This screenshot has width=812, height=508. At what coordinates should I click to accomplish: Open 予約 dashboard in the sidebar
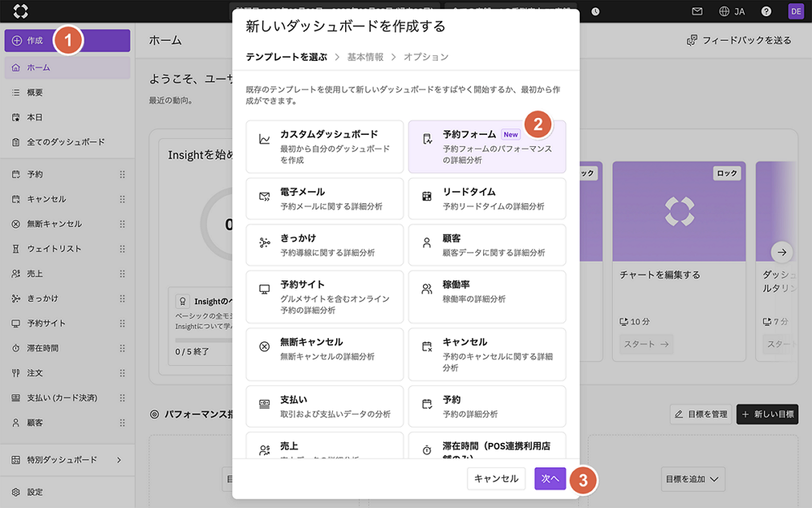point(63,174)
